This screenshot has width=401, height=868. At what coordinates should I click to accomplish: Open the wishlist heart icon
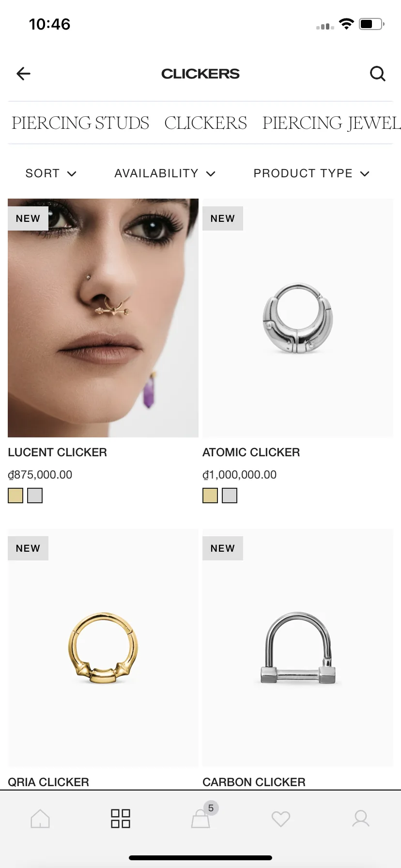281,819
